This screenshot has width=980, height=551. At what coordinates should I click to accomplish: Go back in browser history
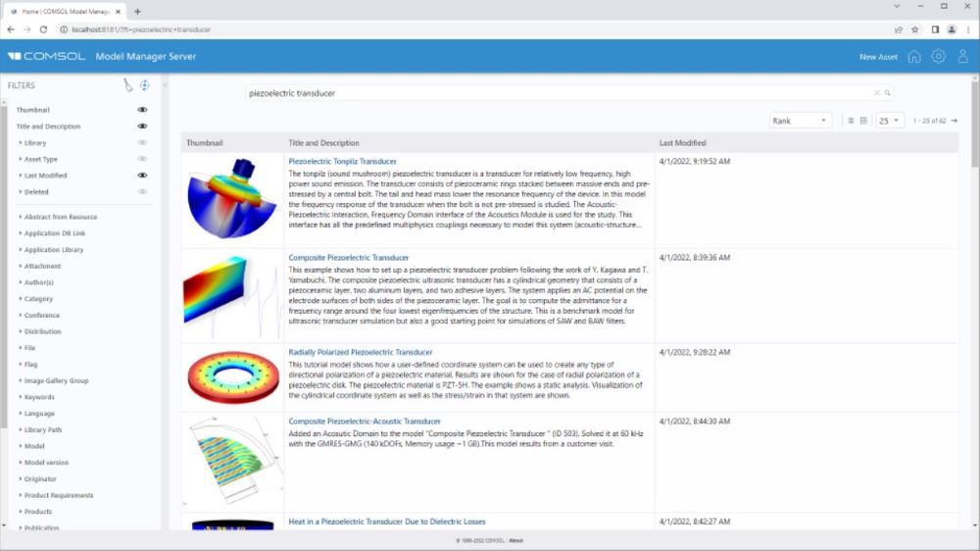click(11, 29)
